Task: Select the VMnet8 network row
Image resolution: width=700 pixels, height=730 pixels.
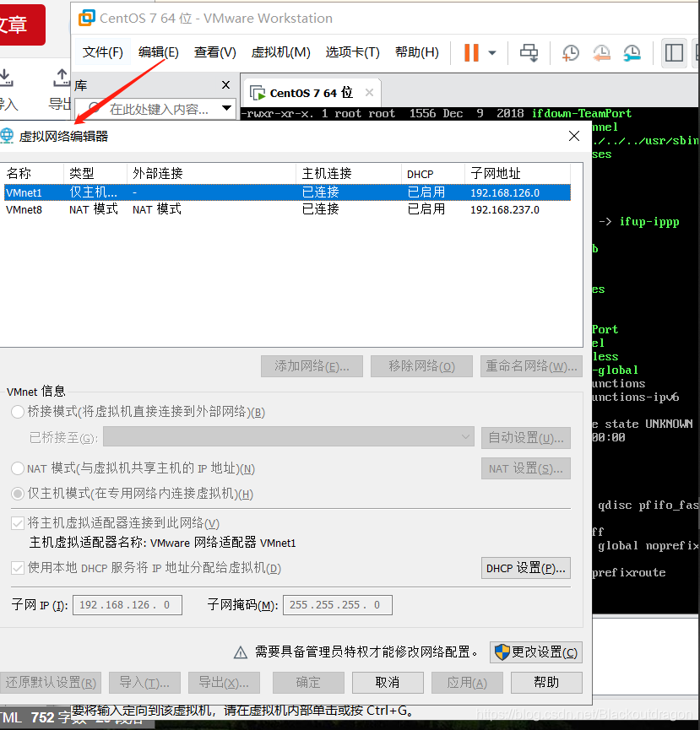Action: click(287, 209)
